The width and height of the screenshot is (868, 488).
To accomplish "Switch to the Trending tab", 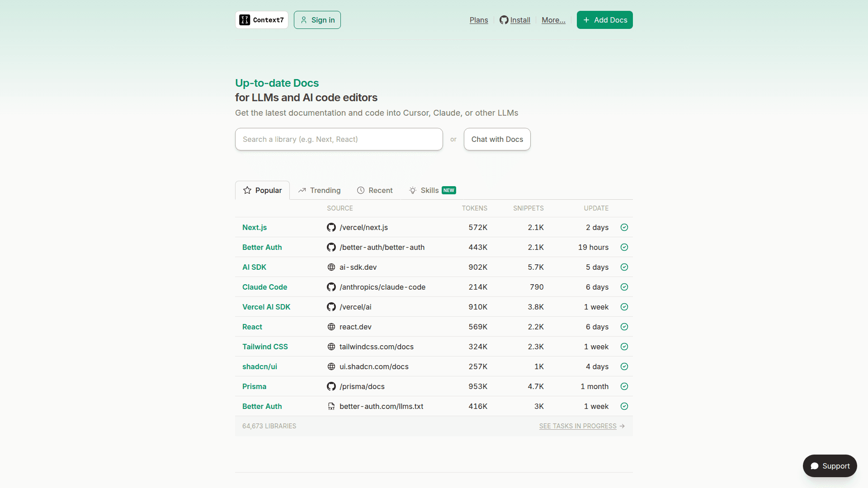I will pos(319,190).
